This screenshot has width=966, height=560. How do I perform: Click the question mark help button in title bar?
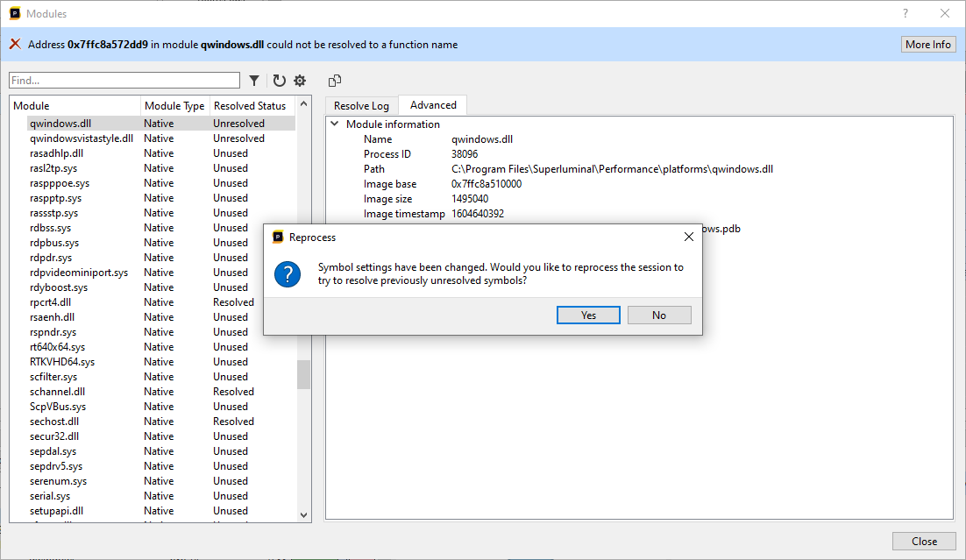(x=906, y=13)
